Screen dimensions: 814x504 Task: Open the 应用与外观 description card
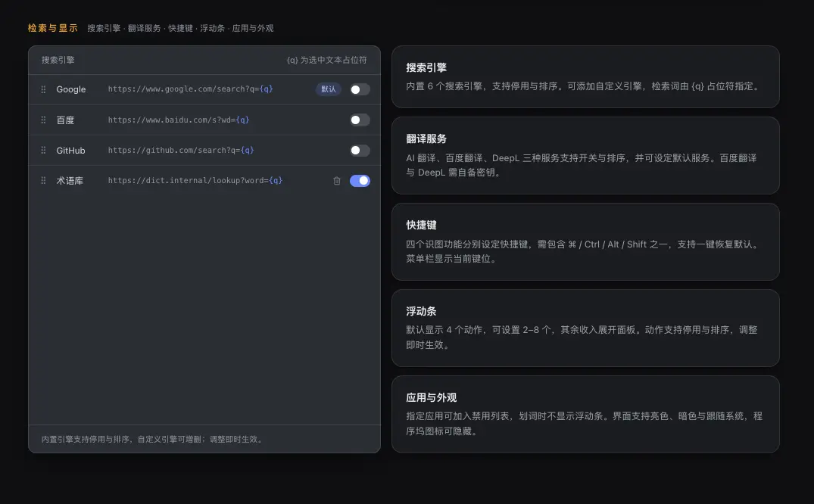[585, 414]
